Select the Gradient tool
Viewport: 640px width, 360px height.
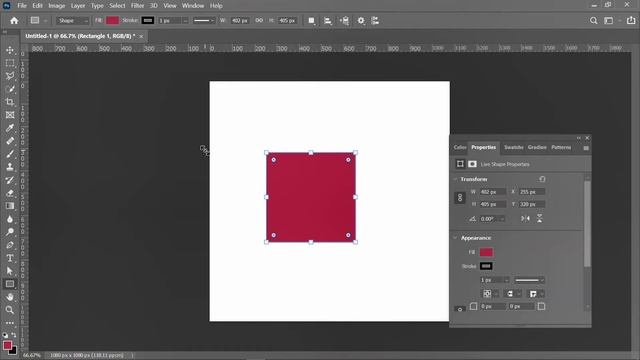click(x=10, y=206)
